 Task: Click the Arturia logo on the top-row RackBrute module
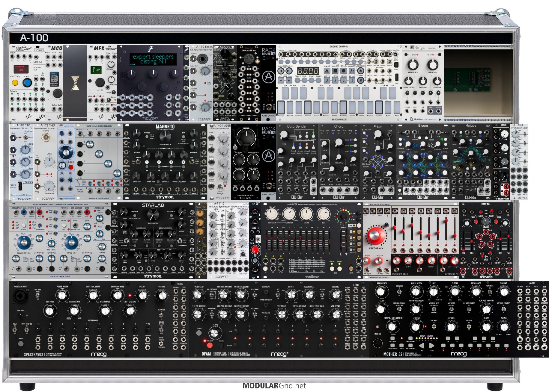[x=268, y=78]
